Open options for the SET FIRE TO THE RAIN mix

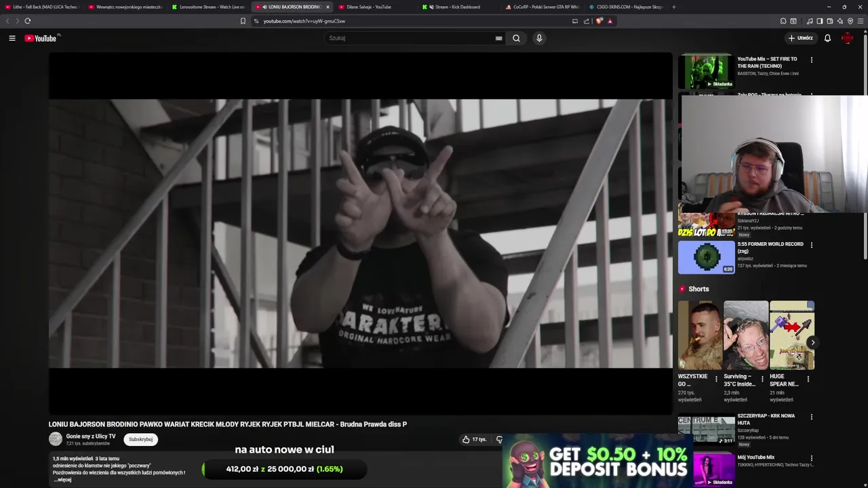click(x=811, y=60)
